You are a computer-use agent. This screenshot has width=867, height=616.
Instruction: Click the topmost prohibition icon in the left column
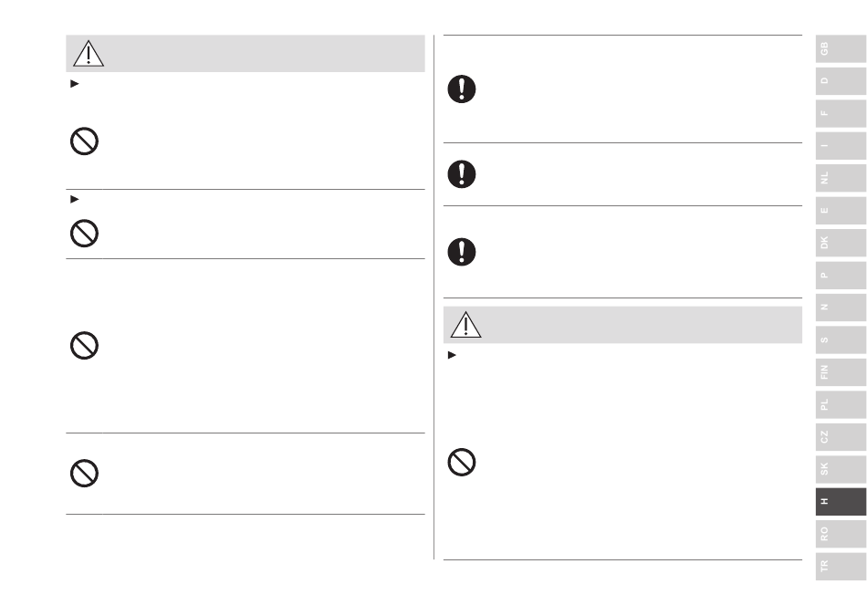click(84, 141)
